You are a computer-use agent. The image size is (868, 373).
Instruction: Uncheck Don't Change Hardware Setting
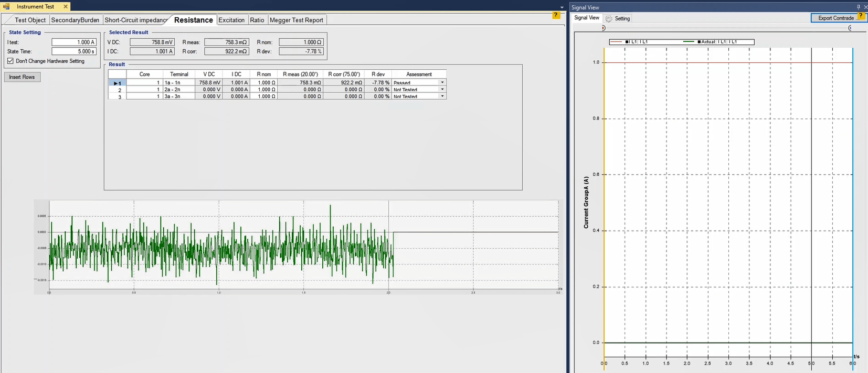[10, 61]
